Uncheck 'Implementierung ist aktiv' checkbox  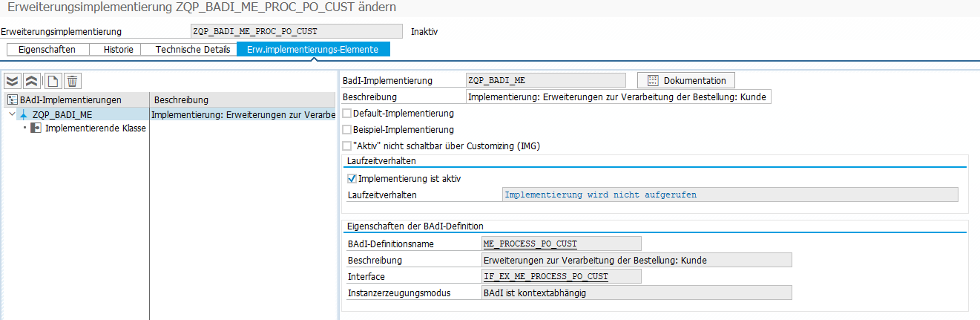(352, 179)
